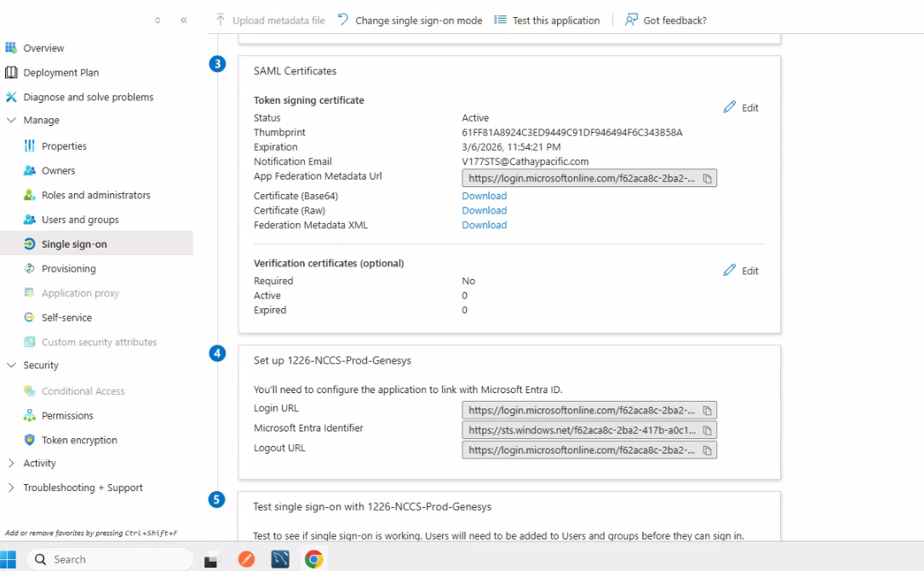Image resolution: width=924 pixels, height=571 pixels.
Task: Collapse the sidebar with the double-chevron icon
Action: click(184, 20)
